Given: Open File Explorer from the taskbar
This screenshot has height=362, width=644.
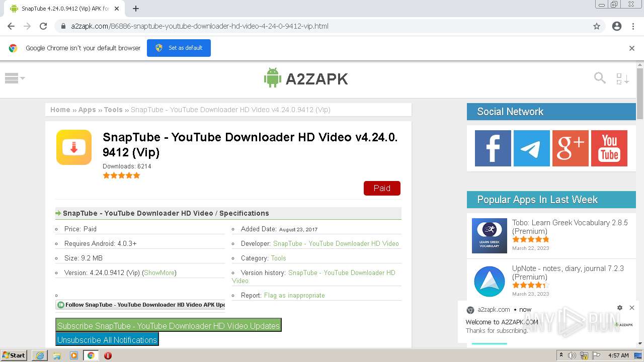Looking at the screenshot, I should click(57, 355).
